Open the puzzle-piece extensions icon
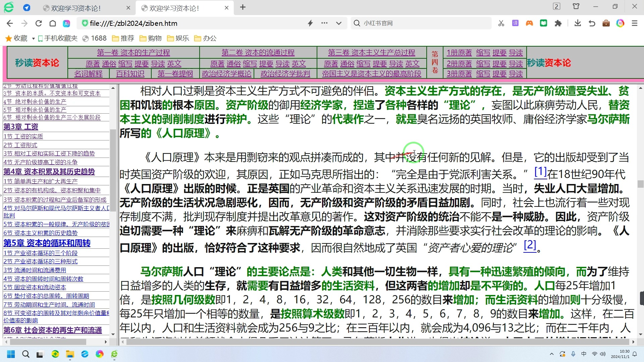This screenshot has width=644, height=362. 558,23
